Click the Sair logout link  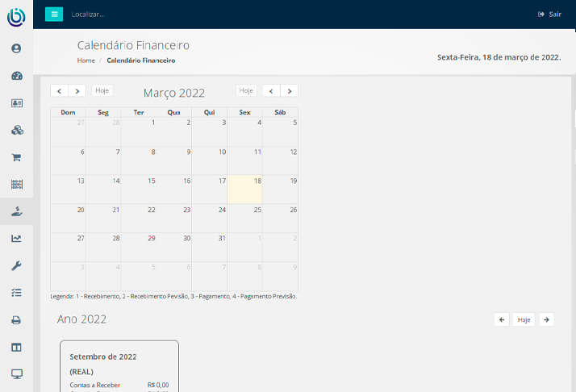tap(549, 15)
